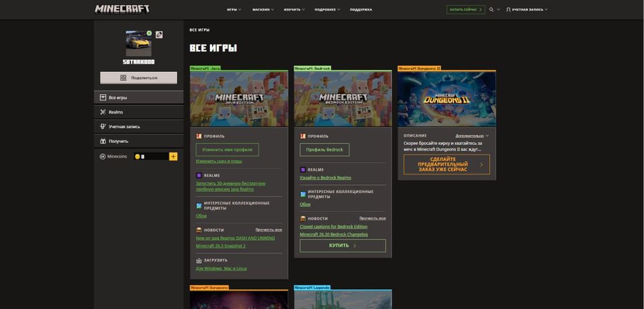Open New on Java Realms: DASH AND UNWIND
This screenshot has width=644, height=309.
click(235, 238)
